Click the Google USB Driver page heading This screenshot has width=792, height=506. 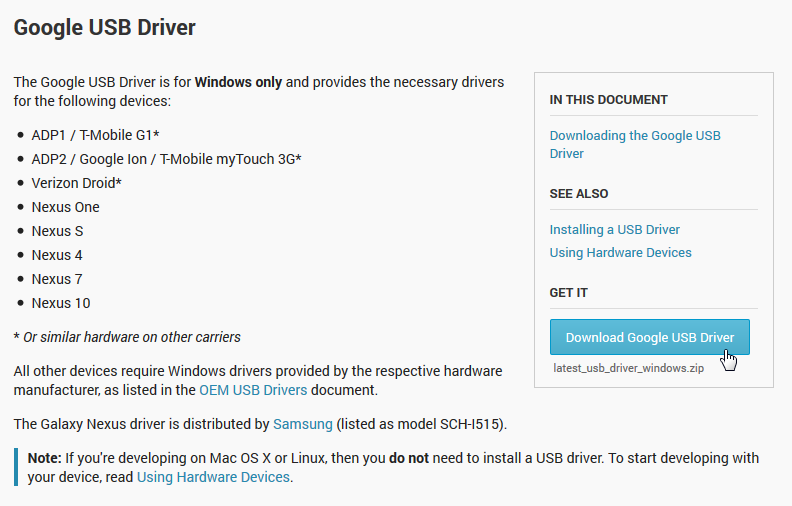pyautogui.click(x=104, y=28)
